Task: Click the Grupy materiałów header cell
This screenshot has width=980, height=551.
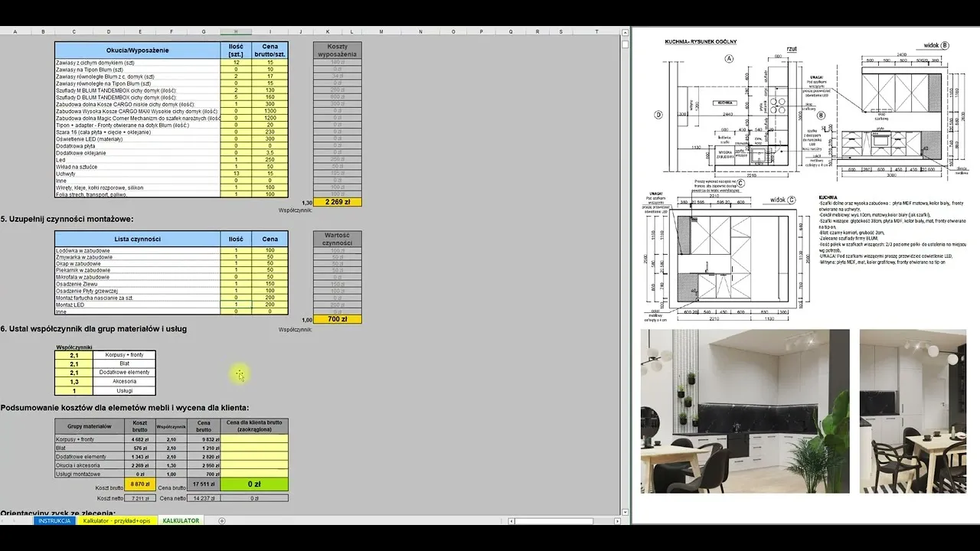Action: coord(90,426)
